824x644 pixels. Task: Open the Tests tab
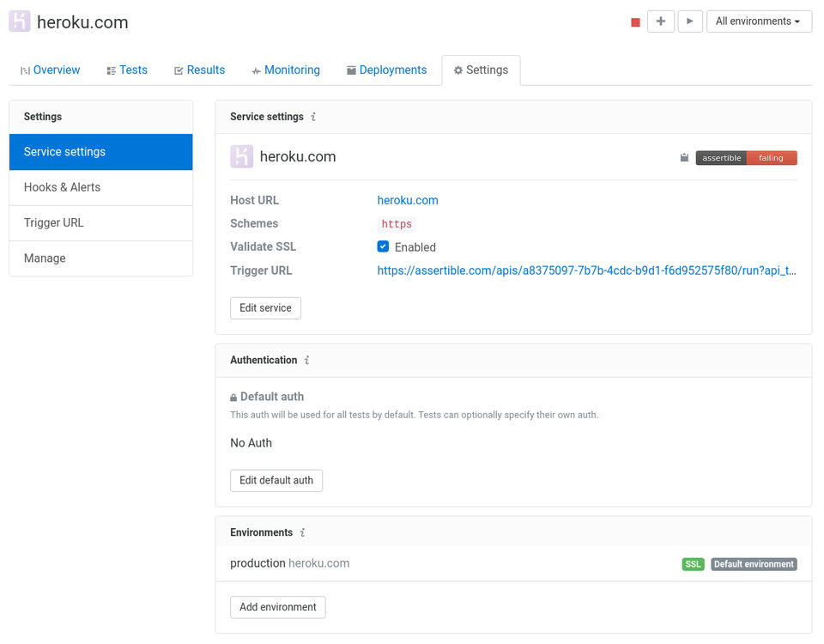[127, 70]
